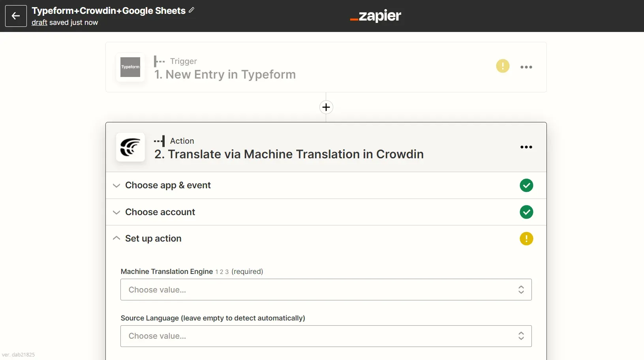Open the Source Language dropdown
The width and height of the screenshot is (644, 360).
(326, 336)
